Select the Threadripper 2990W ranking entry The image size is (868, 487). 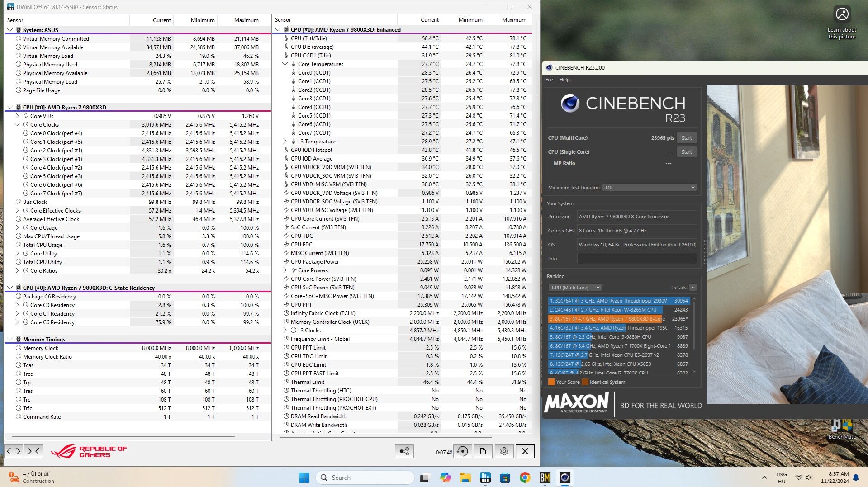pyautogui.click(x=619, y=301)
